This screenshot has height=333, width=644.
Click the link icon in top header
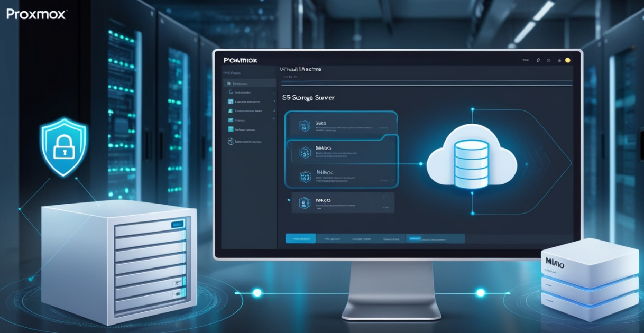click(538, 60)
